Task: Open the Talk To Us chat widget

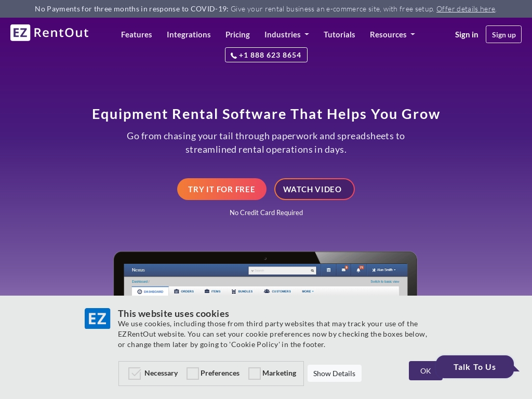Action: (475, 367)
